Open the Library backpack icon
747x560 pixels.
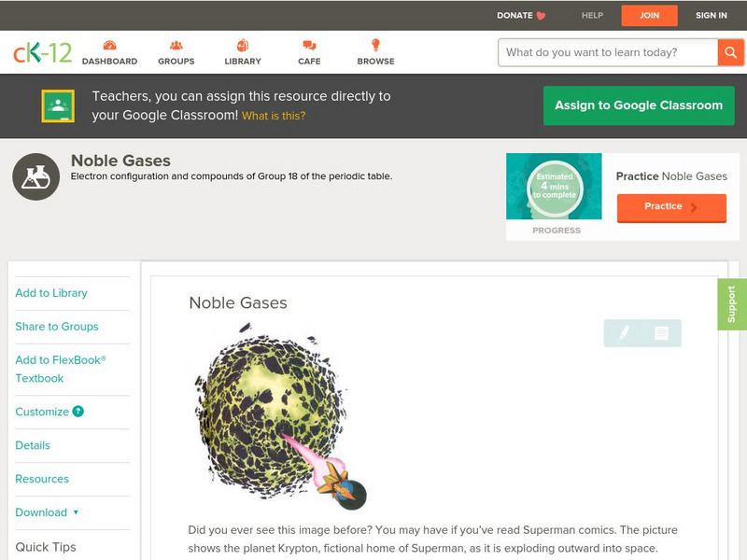coord(243,45)
